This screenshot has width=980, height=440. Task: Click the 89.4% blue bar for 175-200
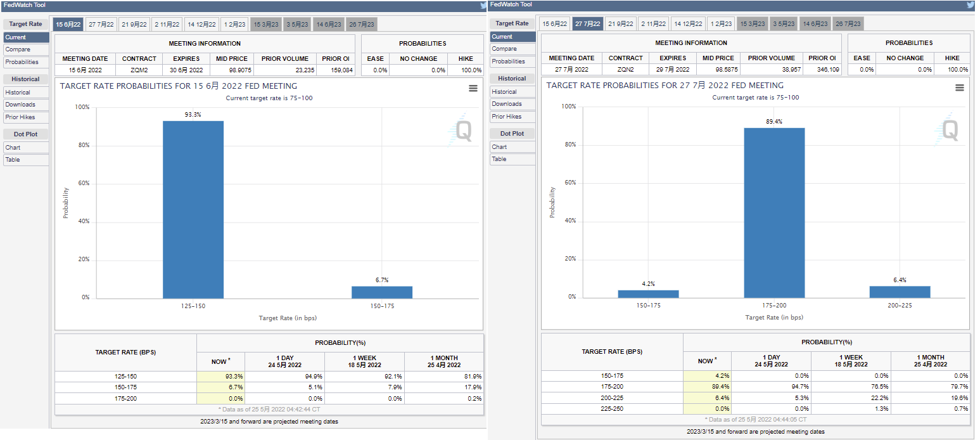(774, 212)
